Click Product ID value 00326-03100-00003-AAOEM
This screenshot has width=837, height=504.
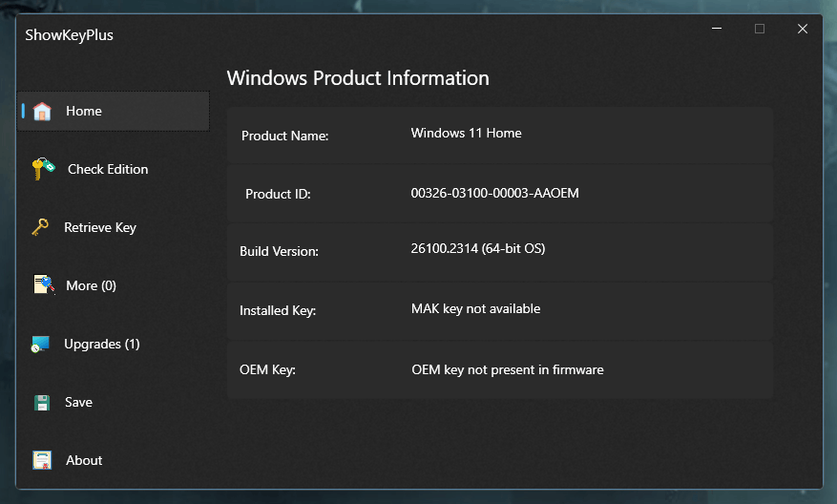coord(494,193)
